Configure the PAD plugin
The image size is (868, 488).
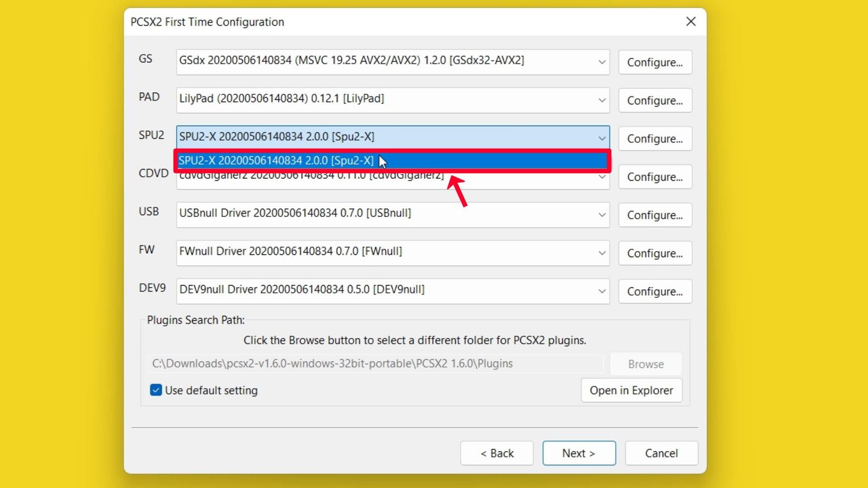[x=655, y=100]
